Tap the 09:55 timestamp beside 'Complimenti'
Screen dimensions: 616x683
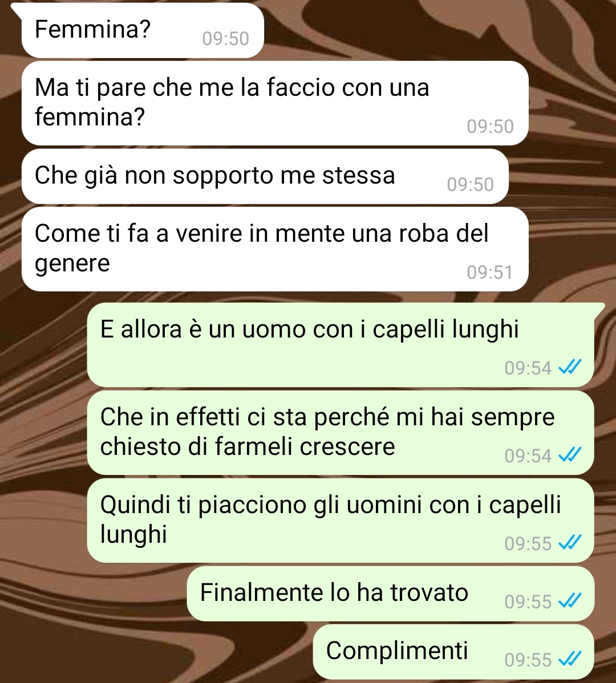click(x=528, y=660)
